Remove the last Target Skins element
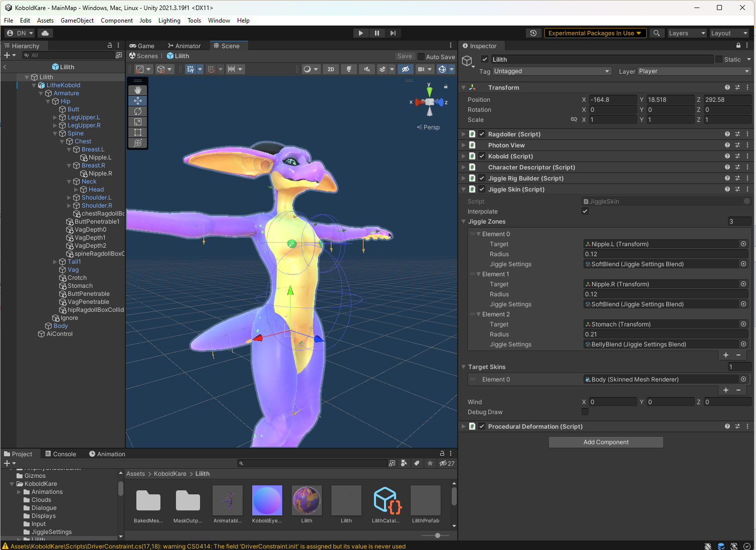Viewport: 756px width, 550px height. pos(738,390)
